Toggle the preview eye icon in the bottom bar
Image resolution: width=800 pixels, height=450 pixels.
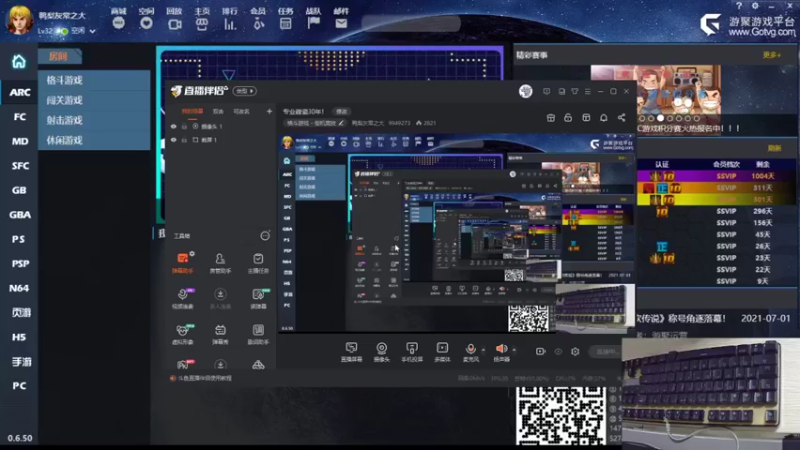tap(558, 352)
